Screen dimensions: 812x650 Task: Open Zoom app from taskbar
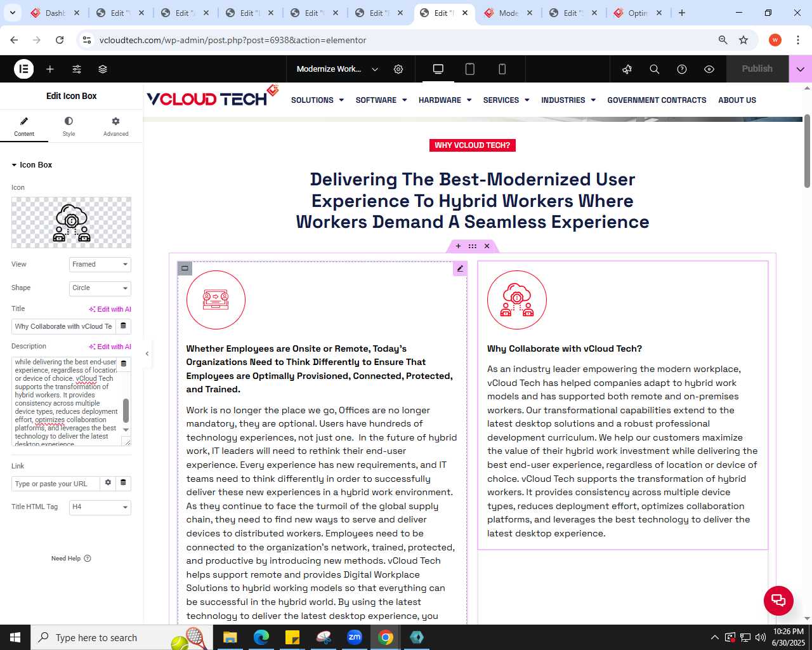coord(354,637)
